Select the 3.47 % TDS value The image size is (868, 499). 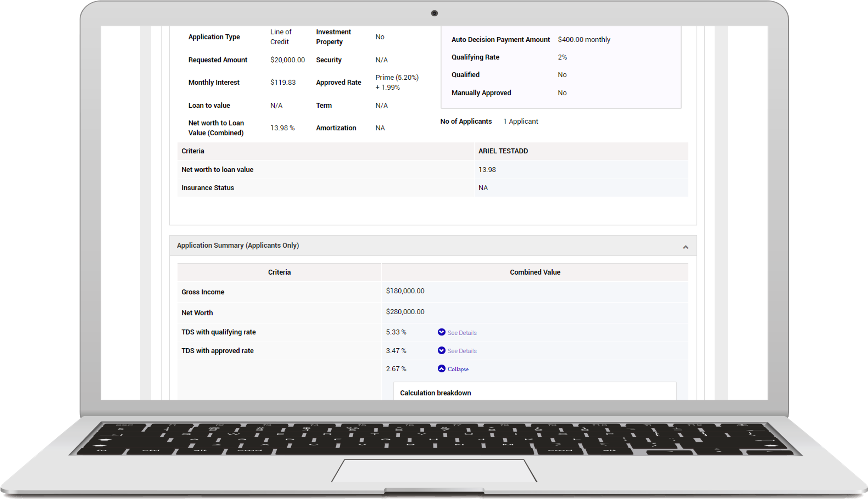[396, 351]
